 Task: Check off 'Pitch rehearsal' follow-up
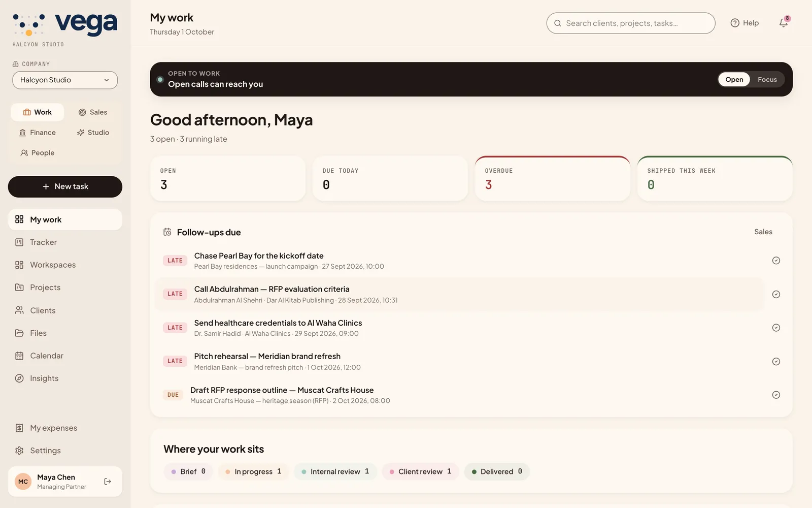click(x=776, y=362)
